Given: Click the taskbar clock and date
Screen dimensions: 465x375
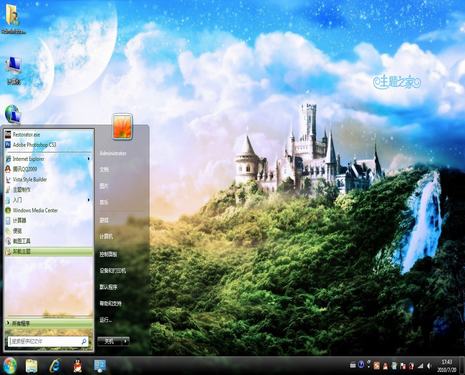Looking at the screenshot, I should tap(447, 366).
